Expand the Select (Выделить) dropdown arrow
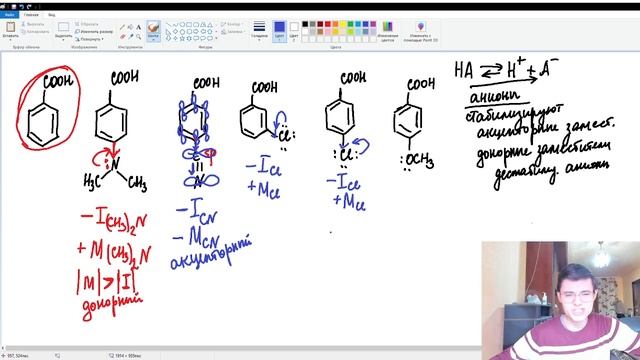The height and width of the screenshot is (360, 640). pyautogui.click(x=63, y=40)
